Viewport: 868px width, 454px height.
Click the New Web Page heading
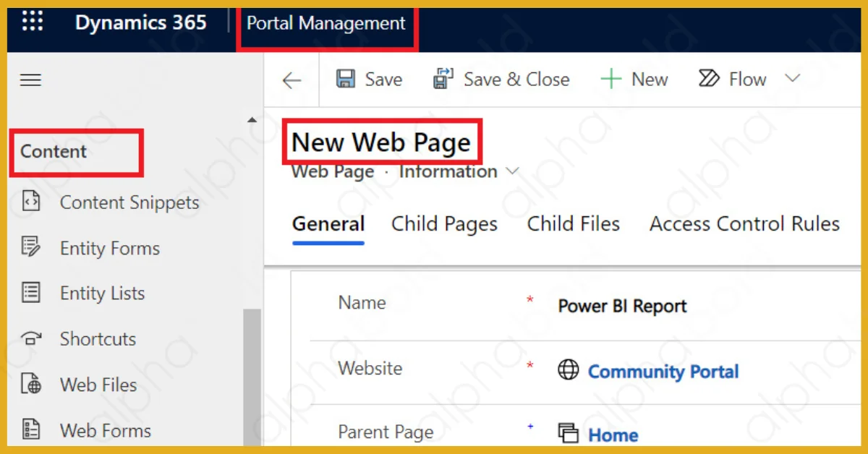click(381, 143)
